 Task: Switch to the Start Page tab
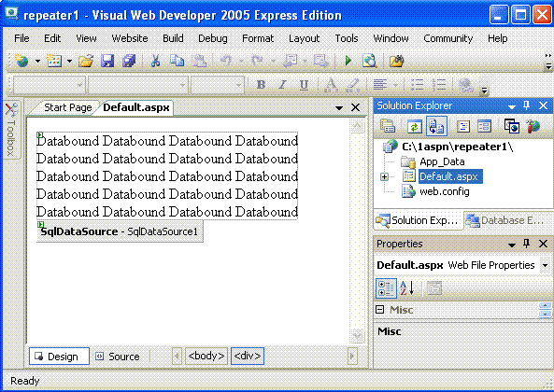67,107
